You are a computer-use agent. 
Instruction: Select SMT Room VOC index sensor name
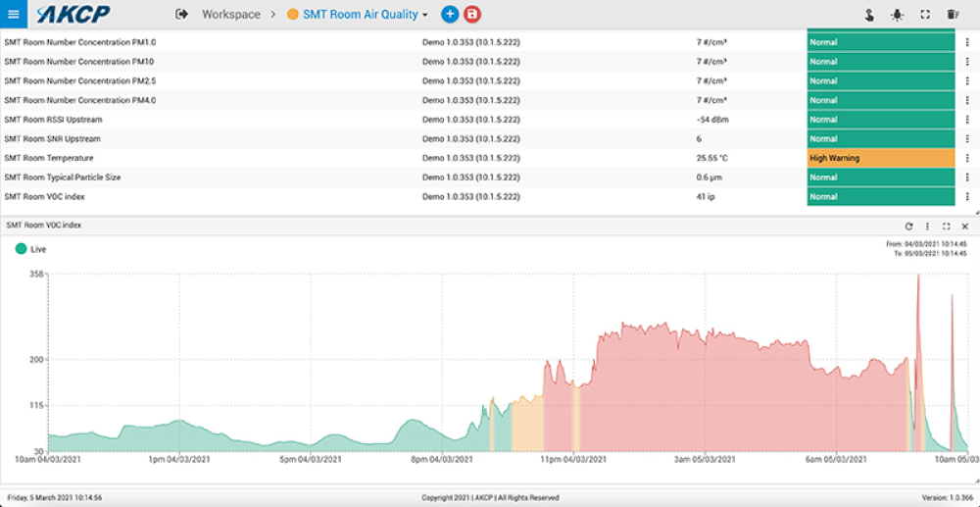click(x=44, y=197)
